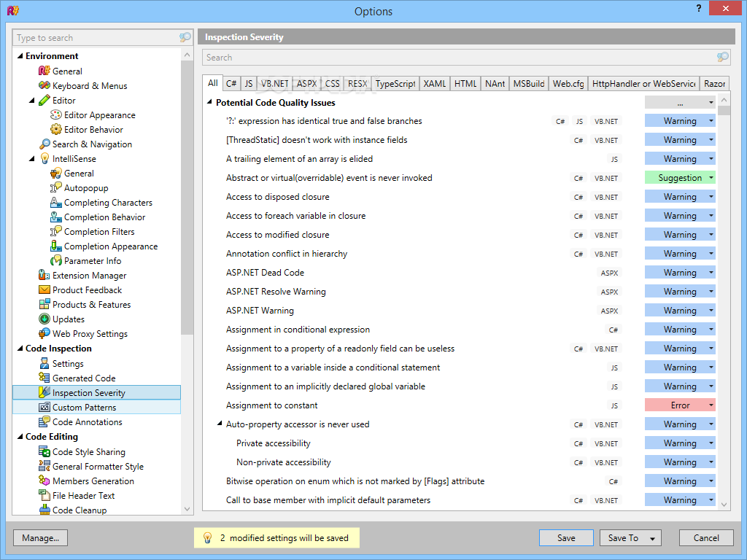Select the Editor Appearance palette icon
Screen dimensions: 747x560
[x=55, y=114]
